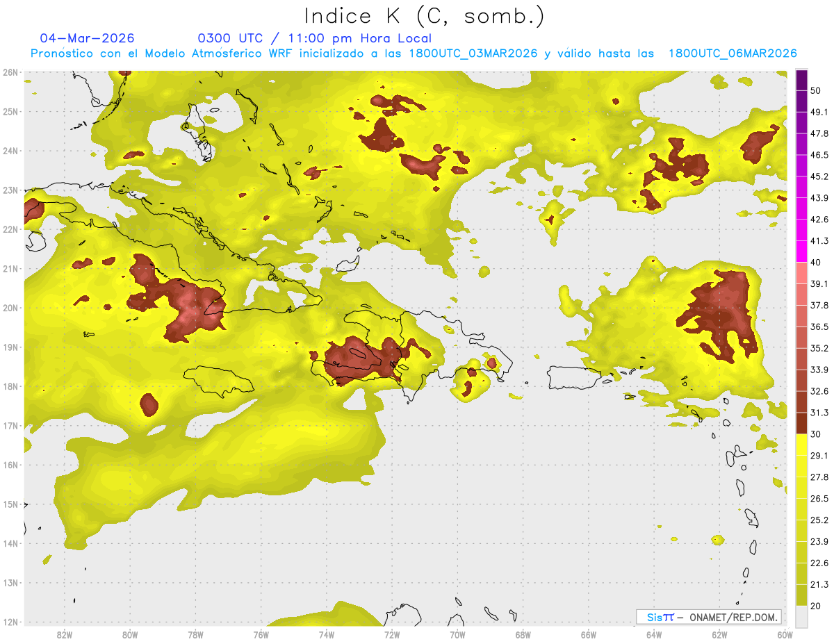Screen dimensions: 834x644
Task: Click the colorbar label '27.8'
Action: [x=819, y=477]
